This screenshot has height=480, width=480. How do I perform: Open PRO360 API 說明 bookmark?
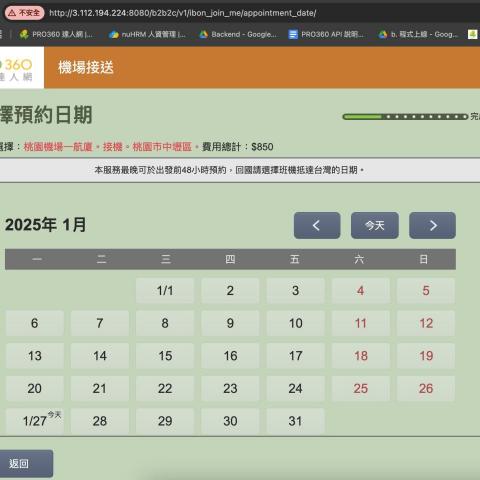click(327, 34)
